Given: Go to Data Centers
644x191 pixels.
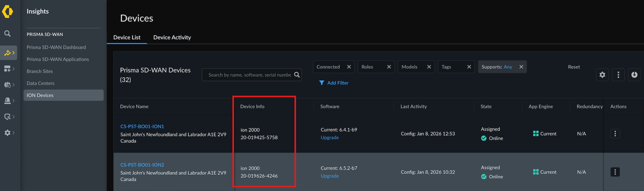Looking at the screenshot, I should [40, 83].
